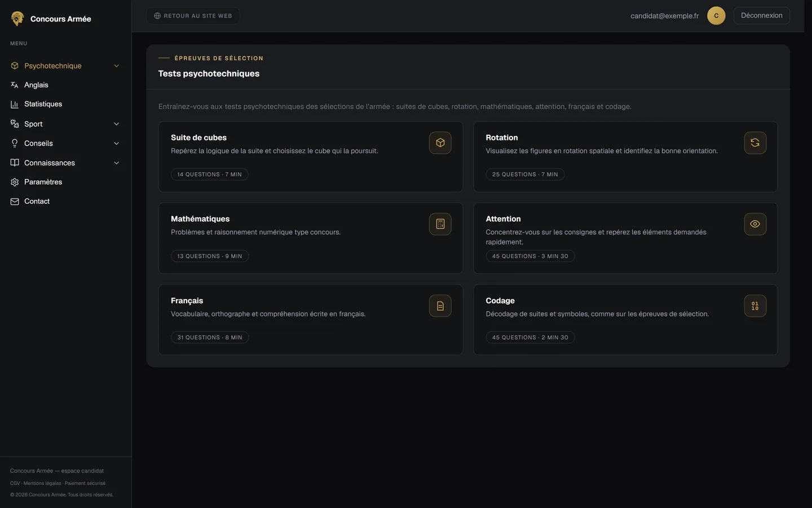This screenshot has width=812, height=508.
Task: Expand the Connaissances submenu chevron
Action: 117,163
